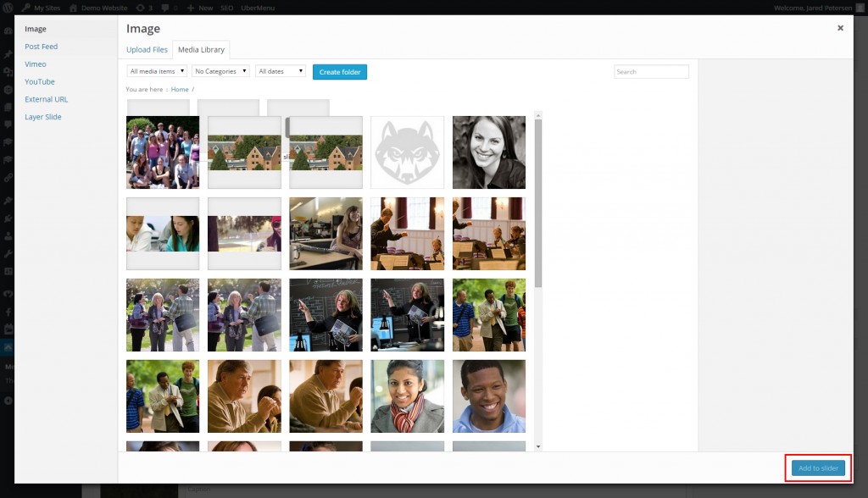Click the Demo Website home icon
This screenshot has height=498, width=868.
click(74, 7)
